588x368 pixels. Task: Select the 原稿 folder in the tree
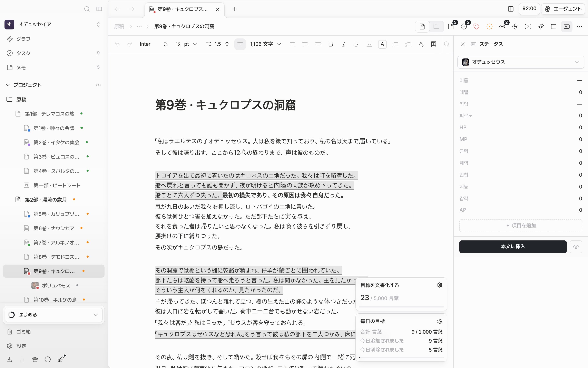tap(53, 99)
